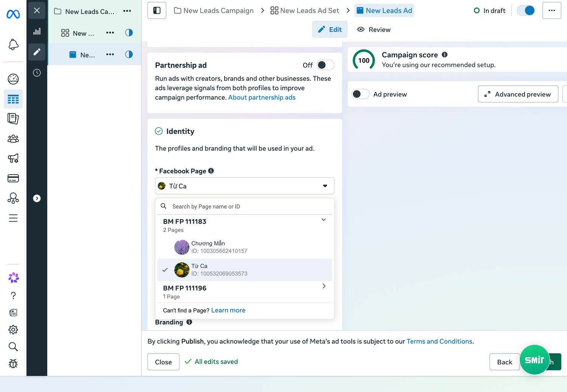Open the campaigns table grid icon
Screen dimensions: 567x392
(x=13, y=99)
